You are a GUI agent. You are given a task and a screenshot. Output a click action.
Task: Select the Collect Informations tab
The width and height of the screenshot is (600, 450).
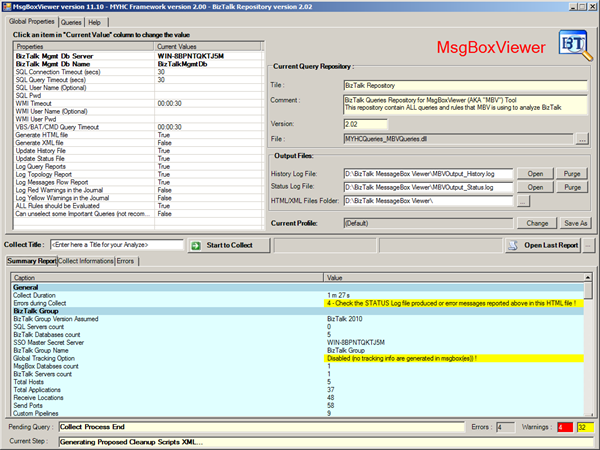(85, 262)
